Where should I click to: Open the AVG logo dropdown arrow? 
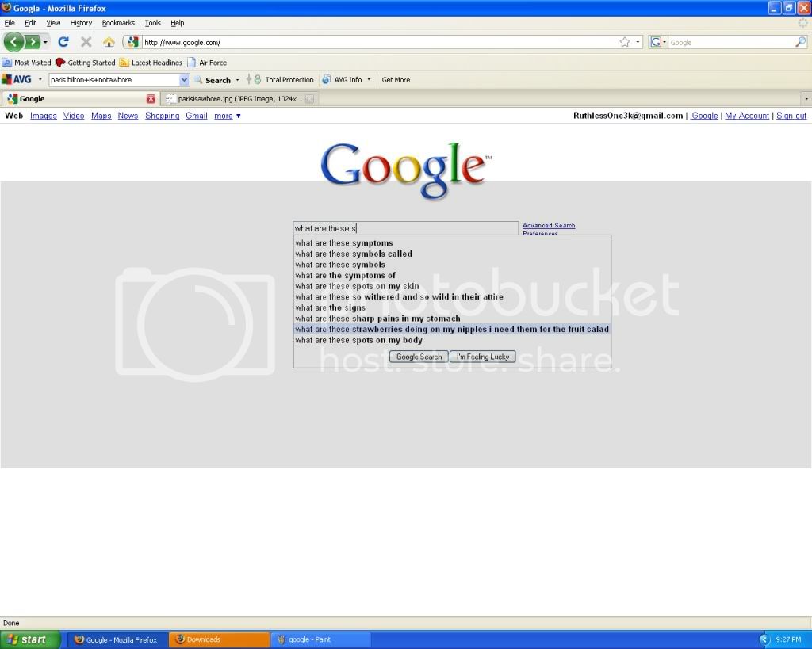[x=40, y=80]
